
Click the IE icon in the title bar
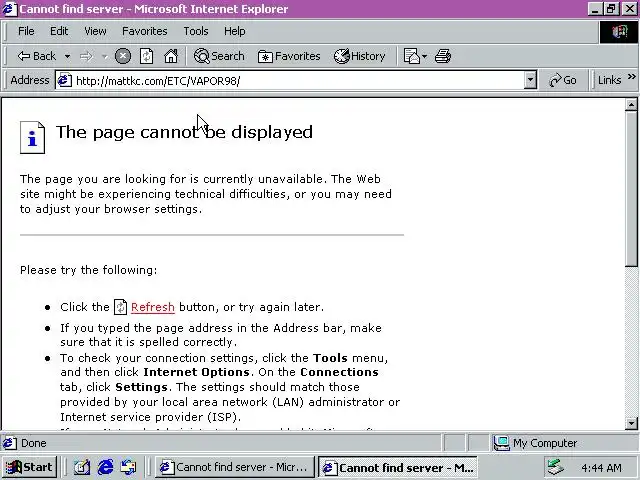pos(9,9)
